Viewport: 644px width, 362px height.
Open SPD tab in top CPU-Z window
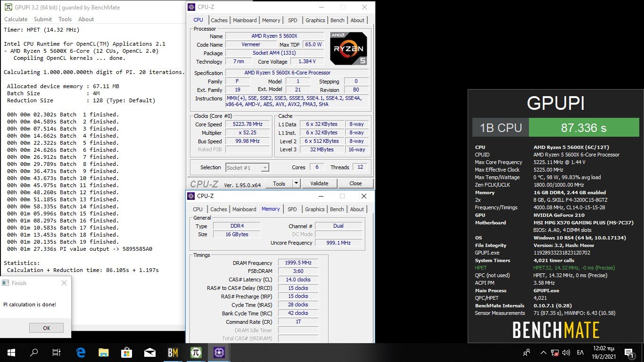point(293,20)
